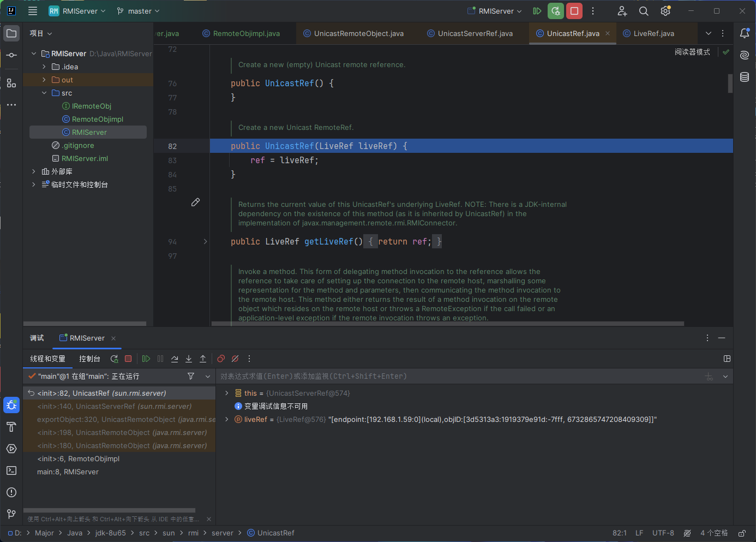Open the Commit tool window
Image resolution: width=756 pixels, height=542 pixels.
click(x=11, y=55)
